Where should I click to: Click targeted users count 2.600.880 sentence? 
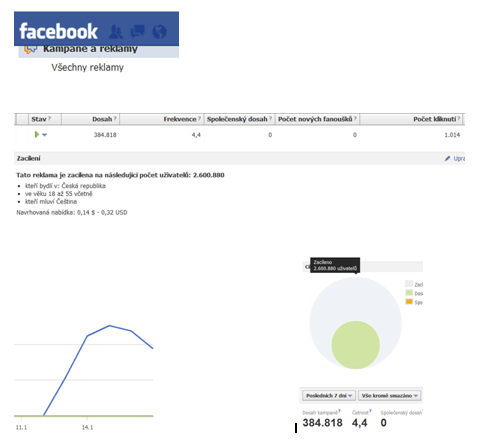pos(120,175)
